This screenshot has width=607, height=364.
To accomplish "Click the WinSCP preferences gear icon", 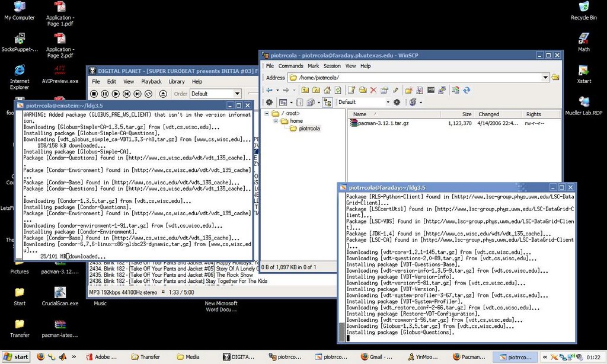I will [269, 102].
